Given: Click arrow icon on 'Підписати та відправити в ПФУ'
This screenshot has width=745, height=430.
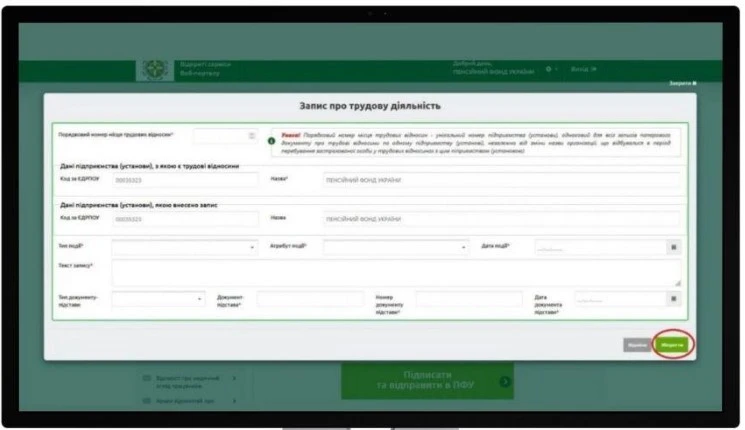Looking at the screenshot, I should pyautogui.click(x=505, y=383).
